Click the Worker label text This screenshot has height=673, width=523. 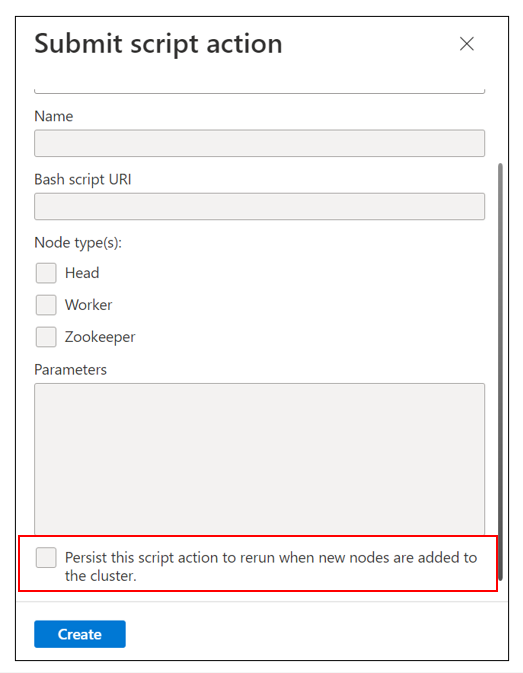tap(88, 305)
